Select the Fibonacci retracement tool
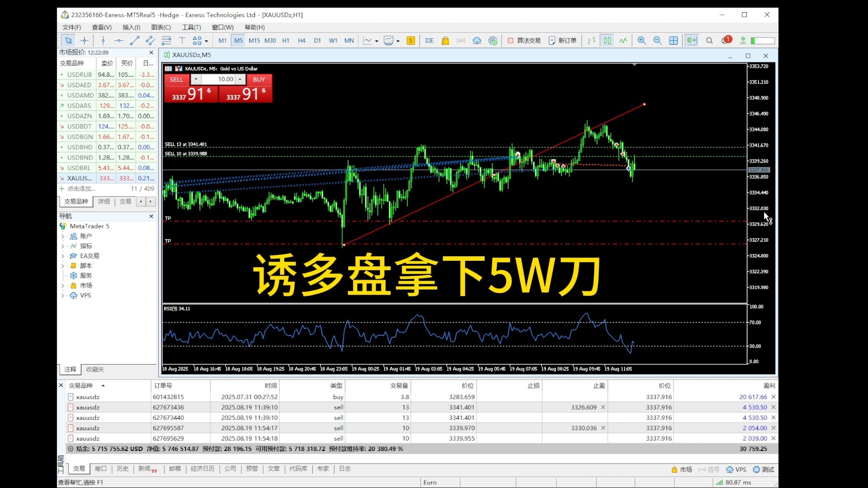The width and height of the screenshot is (868, 488). [166, 41]
